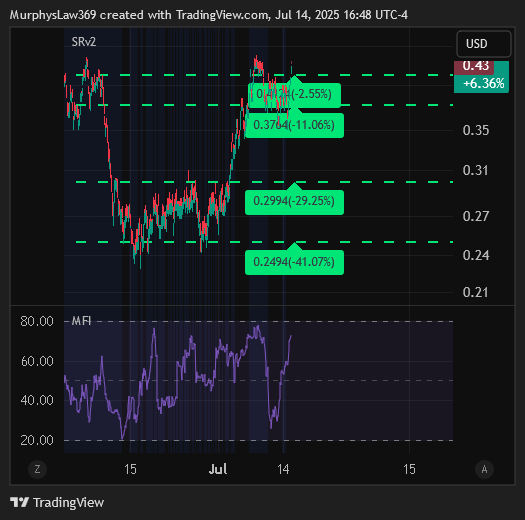Click the +6.36% change badge
The image size is (525, 520).
[481, 83]
